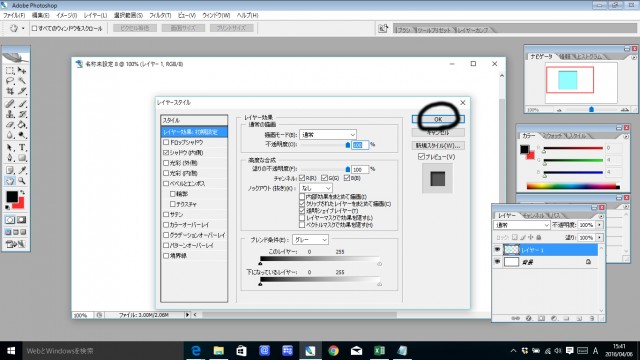Click the キャンセル button
The height and width of the screenshot is (360, 640).
click(438, 133)
